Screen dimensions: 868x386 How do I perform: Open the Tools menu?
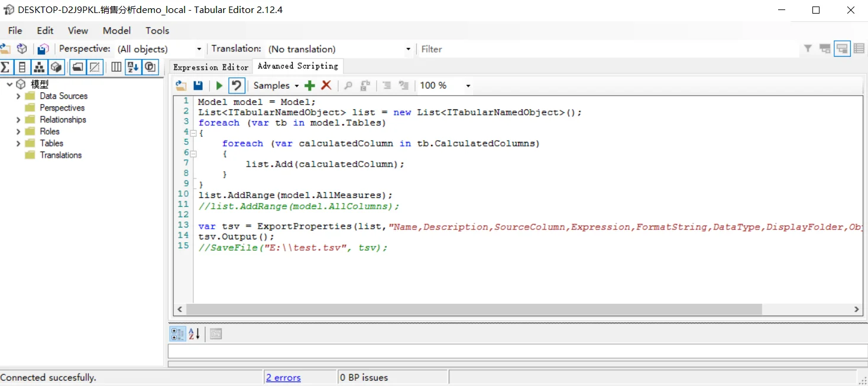[x=157, y=31]
